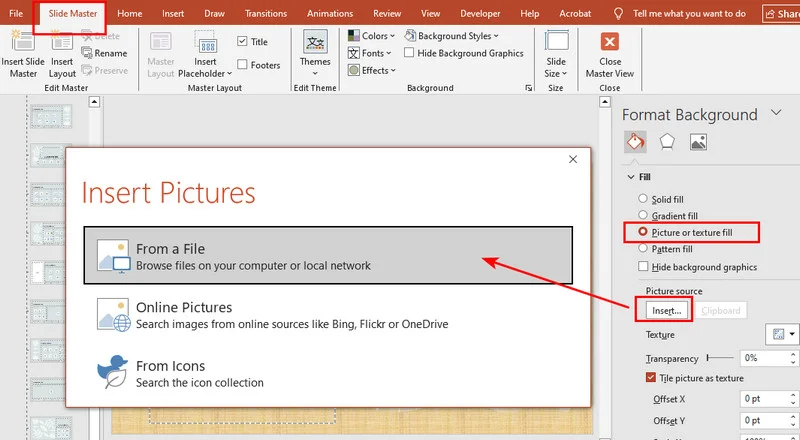
Task: Open Format Background pane options chevron
Action: click(x=776, y=113)
